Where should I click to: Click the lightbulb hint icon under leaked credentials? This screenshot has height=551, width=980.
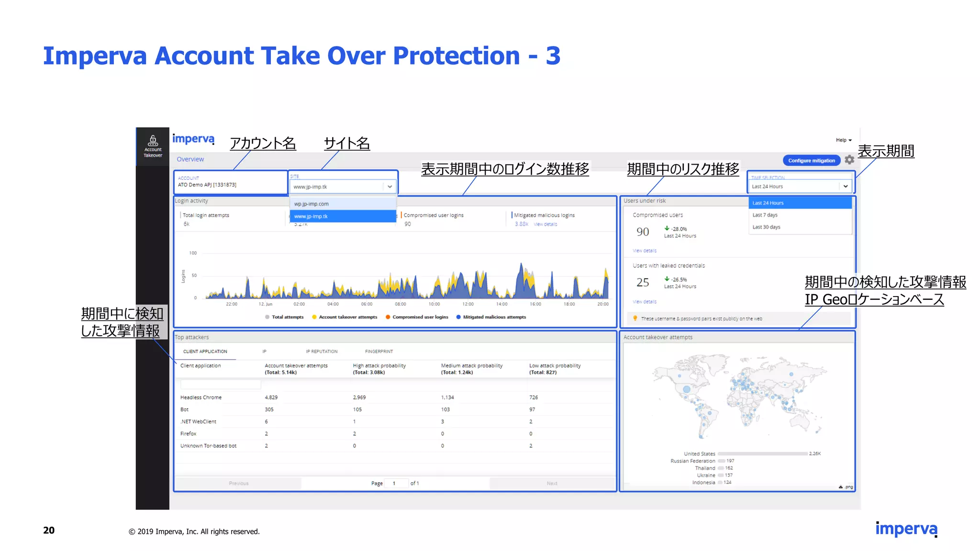(x=635, y=318)
